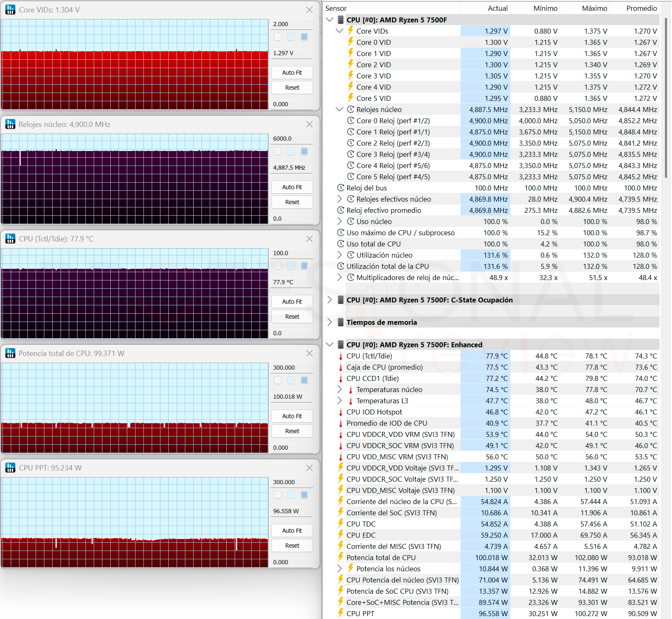Click lightning icon beside CPU PPT sensor row

[341, 613]
